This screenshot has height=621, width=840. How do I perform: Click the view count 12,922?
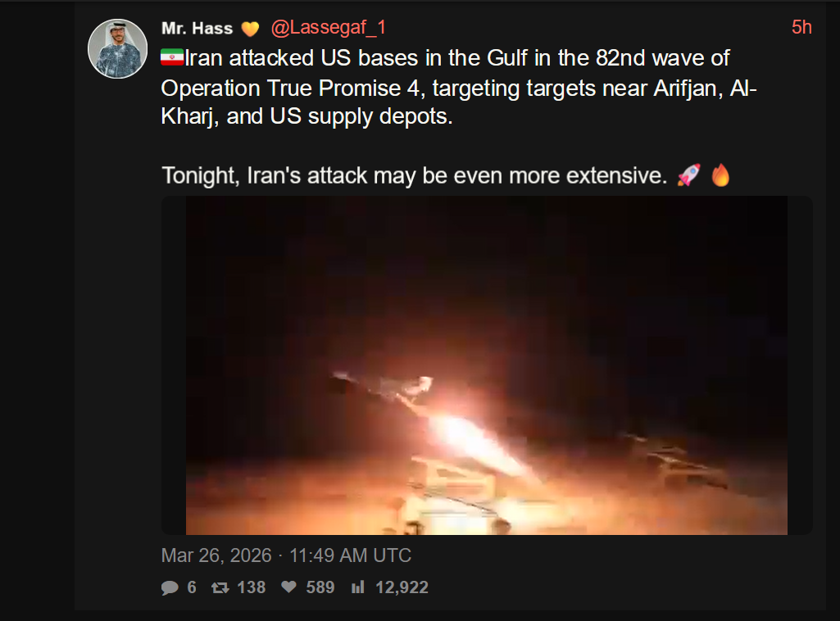click(x=402, y=587)
